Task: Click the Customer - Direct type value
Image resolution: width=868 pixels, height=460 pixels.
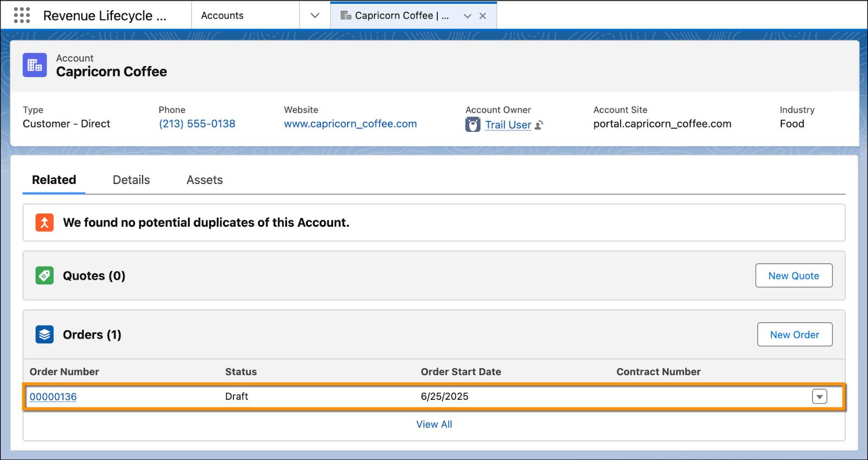Action: (x=66, y=124)
